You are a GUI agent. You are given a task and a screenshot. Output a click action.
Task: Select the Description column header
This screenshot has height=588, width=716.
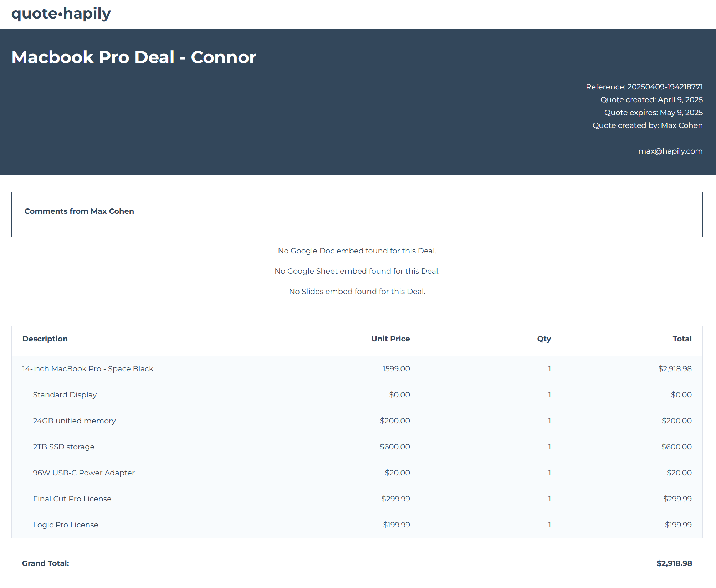(45, 339)
